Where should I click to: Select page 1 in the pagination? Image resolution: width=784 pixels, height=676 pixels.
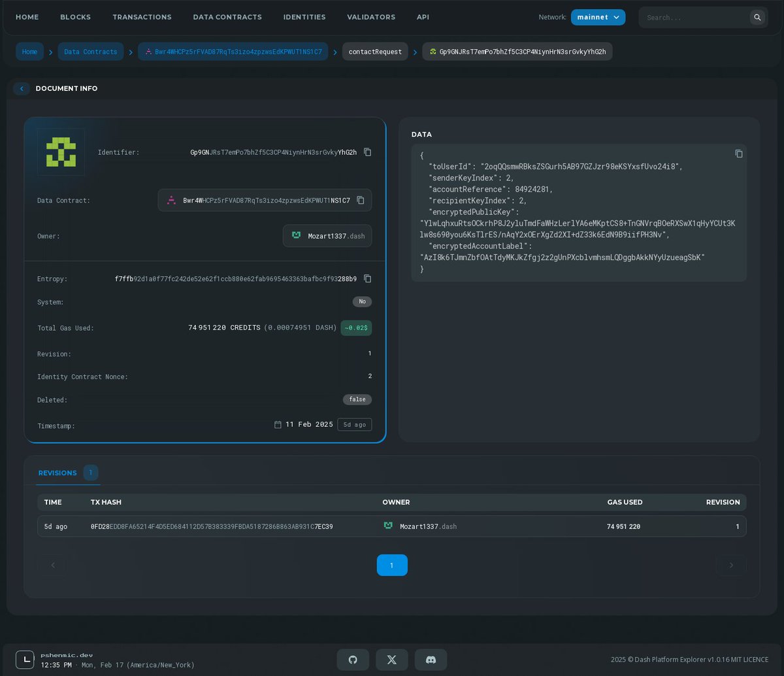point(392,565)
